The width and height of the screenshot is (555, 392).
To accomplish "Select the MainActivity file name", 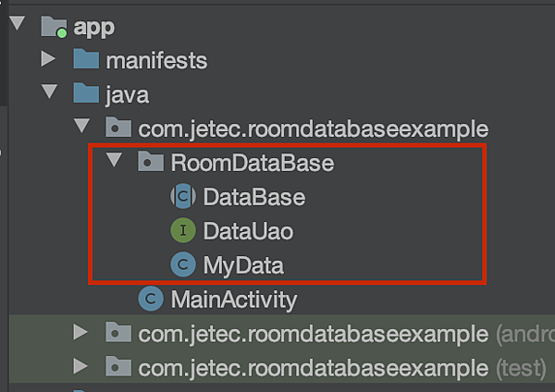I will tap(234, 300).
